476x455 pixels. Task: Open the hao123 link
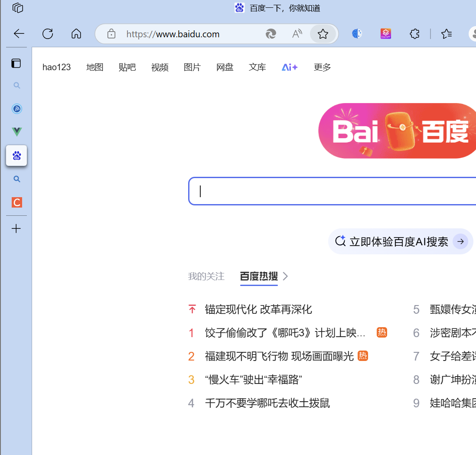point(56,67)
